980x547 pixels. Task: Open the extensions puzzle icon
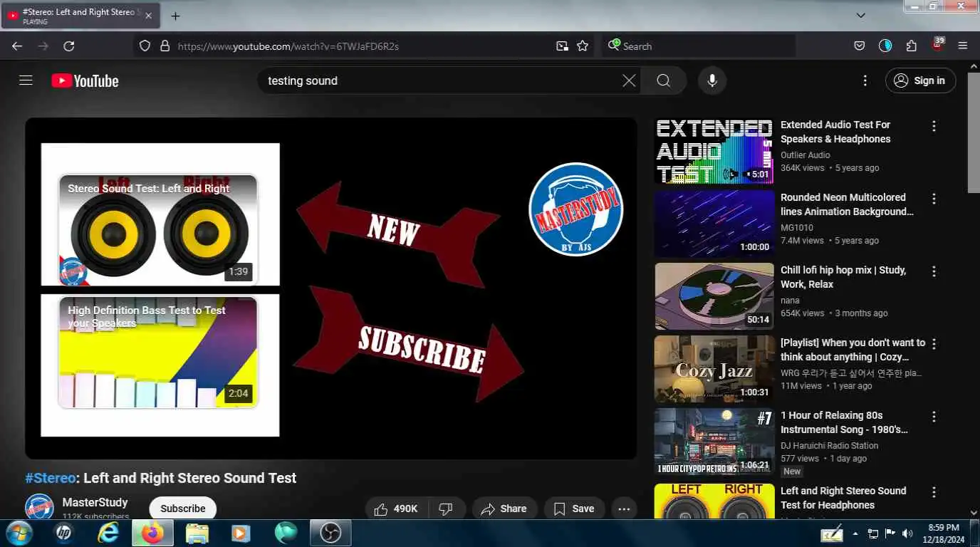click(x=912, y=46)
